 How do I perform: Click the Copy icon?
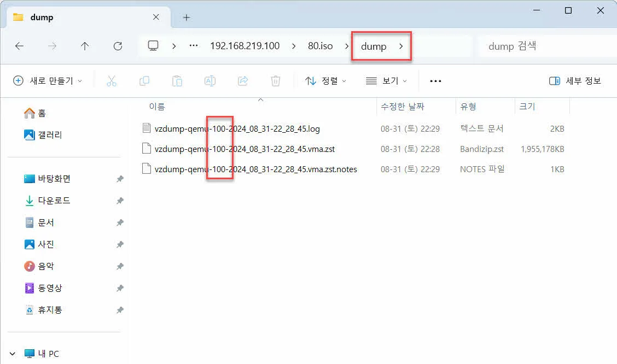[144, 80]
